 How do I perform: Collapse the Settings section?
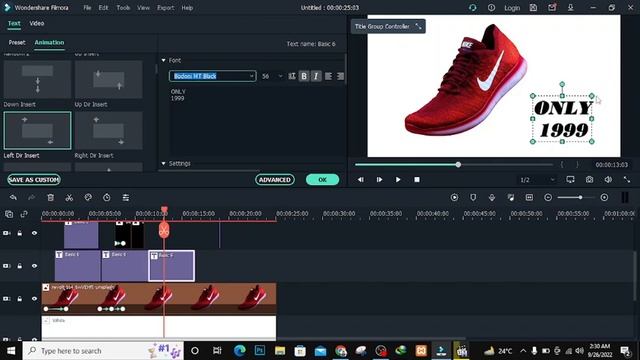click(x=164, y=163)
